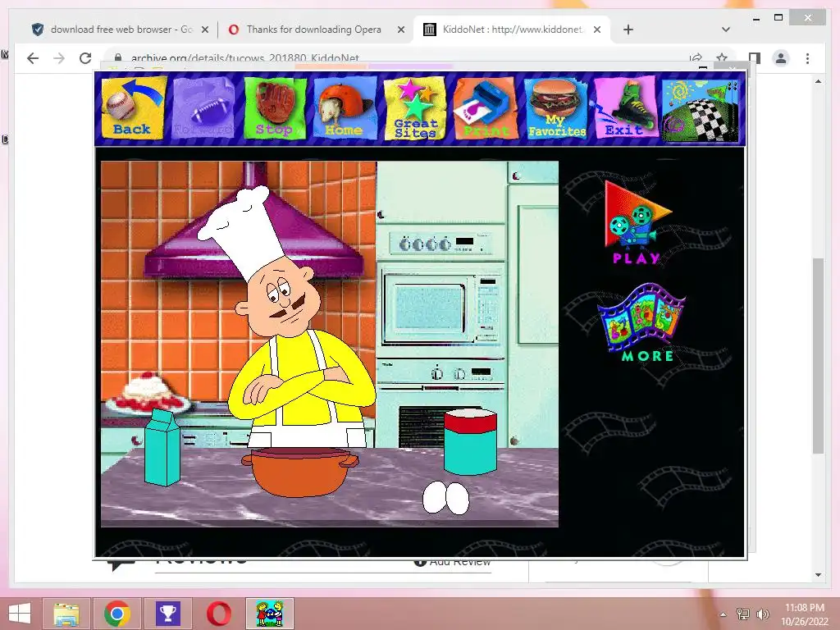Click the browser back arrow

[33, 58]
